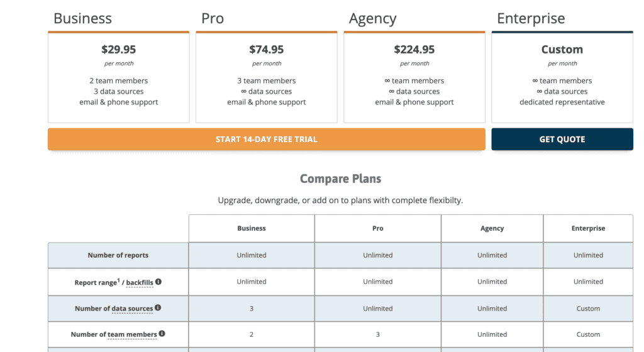Click info icon beside backfills

click(x=158, y=282)
